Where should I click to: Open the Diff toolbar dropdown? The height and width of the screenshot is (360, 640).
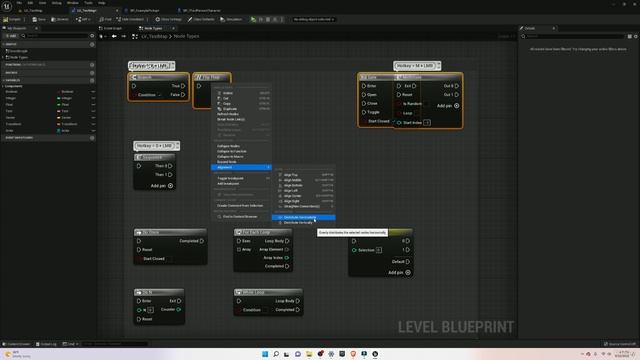pos(83,19)
